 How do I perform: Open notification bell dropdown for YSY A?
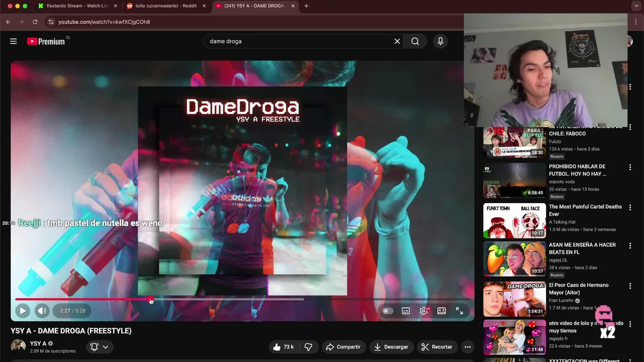(x=99, y=347)
